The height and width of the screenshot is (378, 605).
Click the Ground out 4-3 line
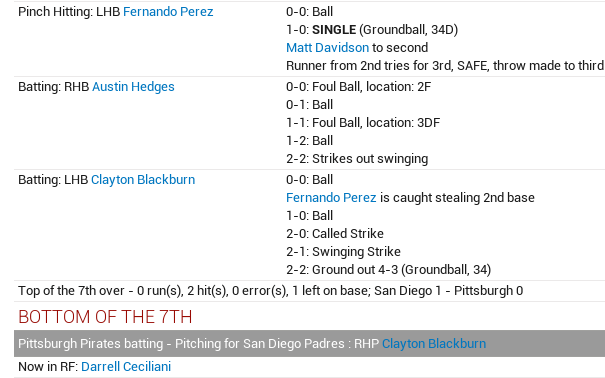[388, 269]
